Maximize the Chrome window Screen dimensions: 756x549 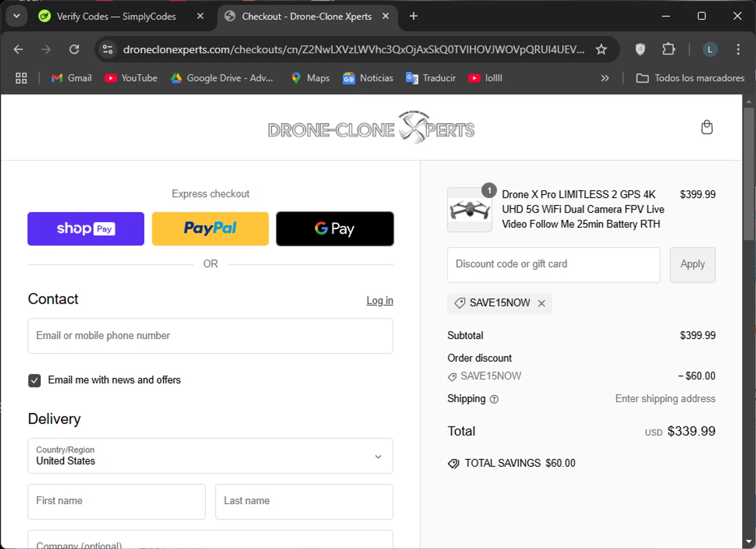(x=702, y=16)
